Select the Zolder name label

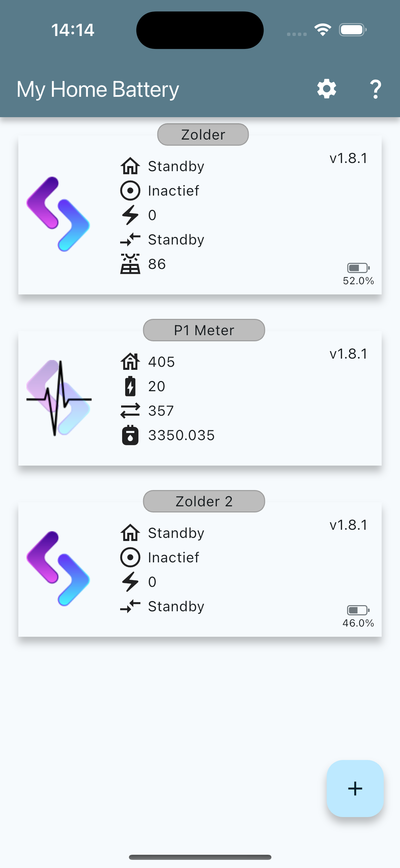click(203, 134)
